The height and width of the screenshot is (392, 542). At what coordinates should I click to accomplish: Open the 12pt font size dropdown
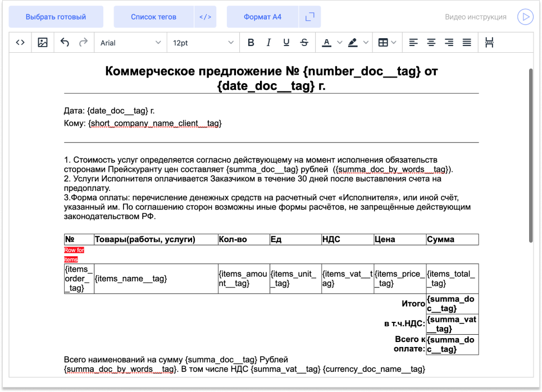click(203, 43)
